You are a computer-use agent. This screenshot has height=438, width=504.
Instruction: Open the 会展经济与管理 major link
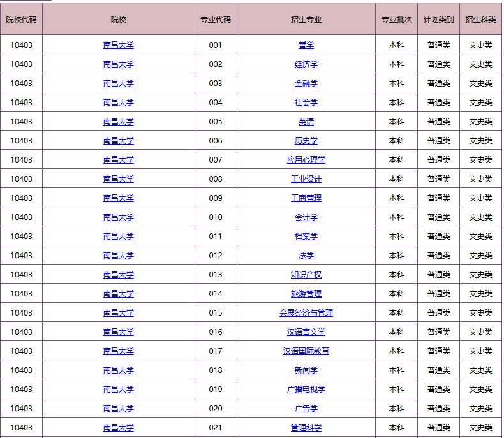(306, 313)
